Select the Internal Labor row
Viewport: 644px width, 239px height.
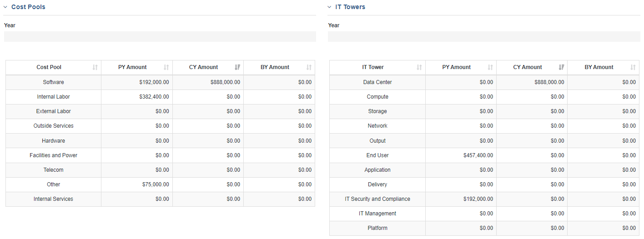coord(160,97)
